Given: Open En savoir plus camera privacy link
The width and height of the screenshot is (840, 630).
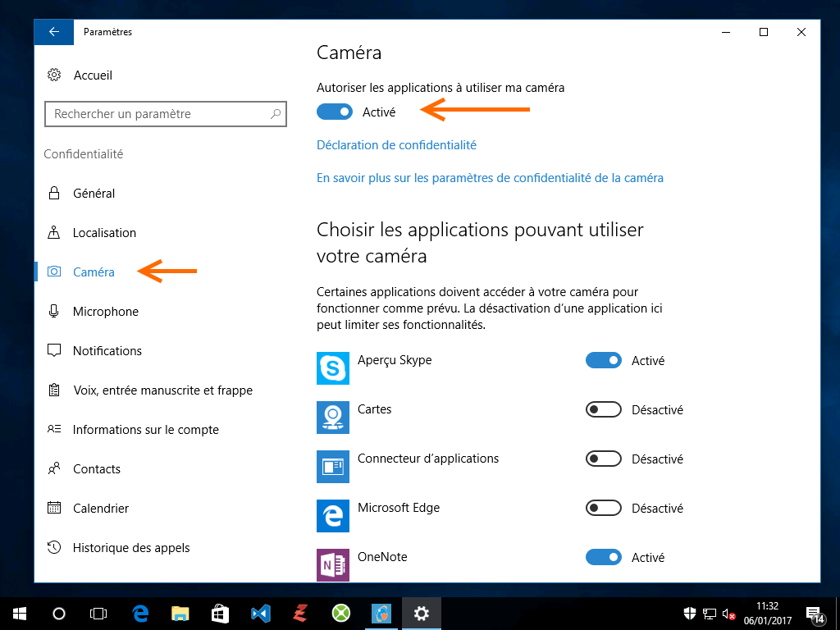Looking at the screenshot, I should [x=491, y=177].
